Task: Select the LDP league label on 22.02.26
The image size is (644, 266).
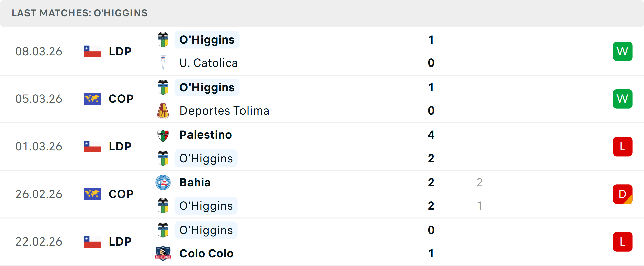Action: click(x=120, y=241)
